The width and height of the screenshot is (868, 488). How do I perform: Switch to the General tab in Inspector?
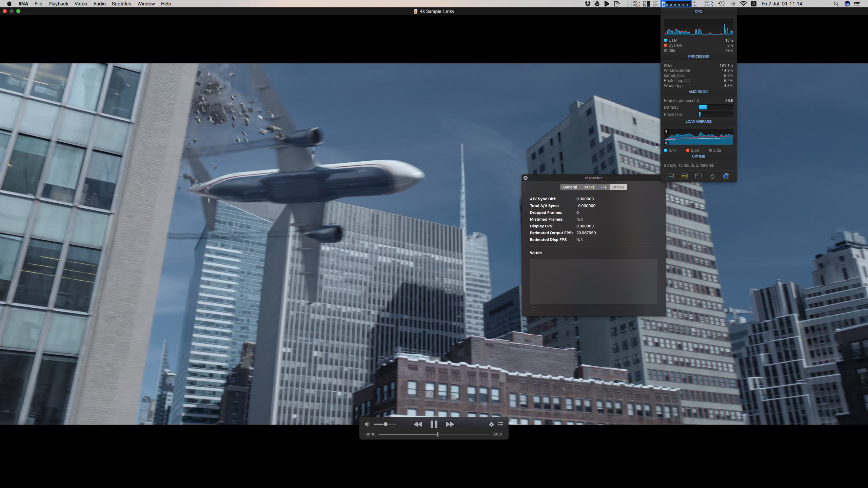[570, 187]
